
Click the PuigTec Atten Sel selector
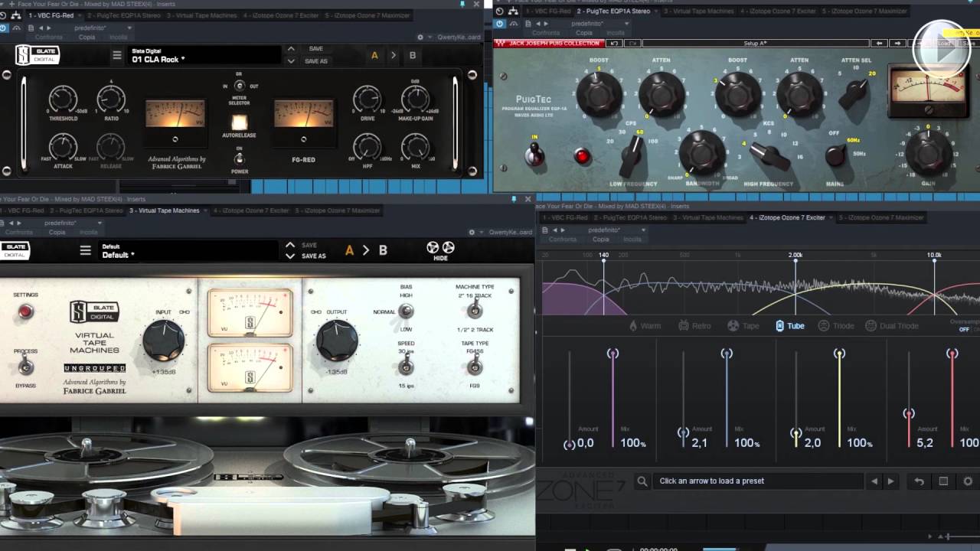pos(855,93)
